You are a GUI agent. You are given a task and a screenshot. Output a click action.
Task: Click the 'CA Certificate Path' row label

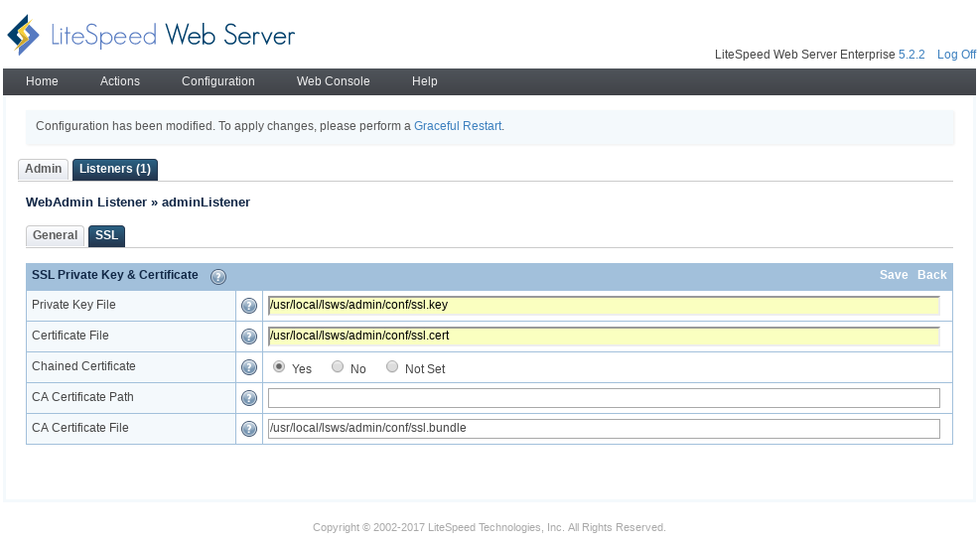click(82, 397)
